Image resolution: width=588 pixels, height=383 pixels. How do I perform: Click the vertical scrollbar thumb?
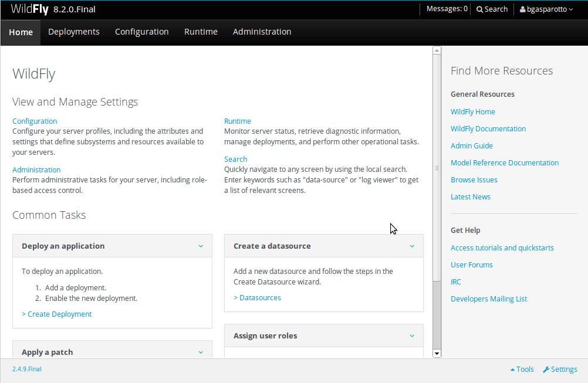[437, 168]
